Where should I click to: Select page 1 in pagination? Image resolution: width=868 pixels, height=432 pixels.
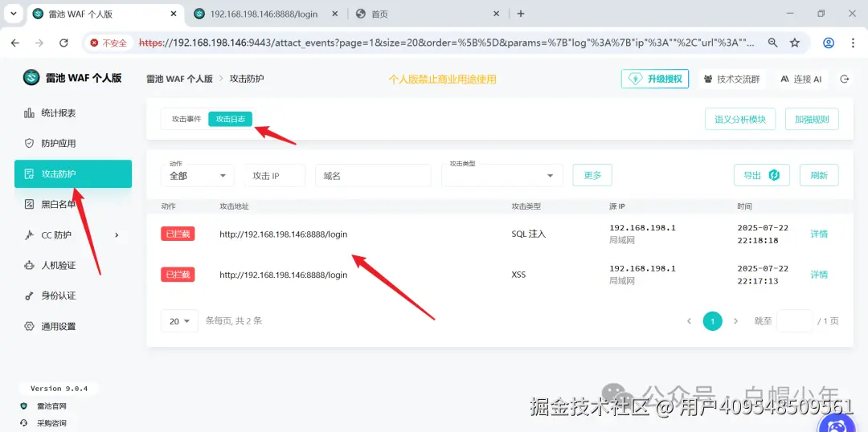712,321
